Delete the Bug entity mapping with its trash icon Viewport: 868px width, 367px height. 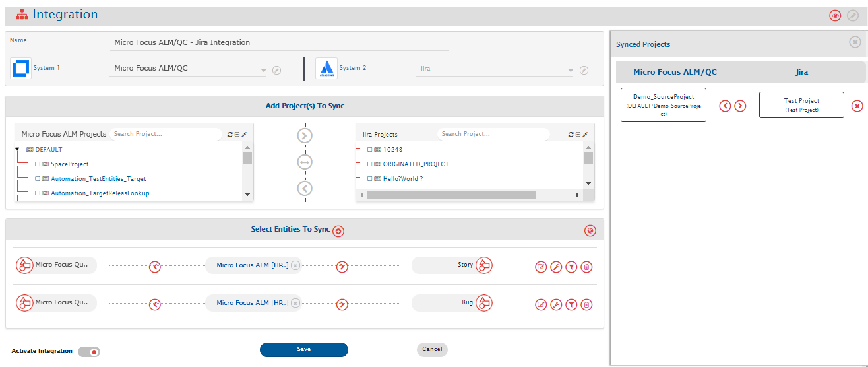pyautogui.click(x=586, y=304)
